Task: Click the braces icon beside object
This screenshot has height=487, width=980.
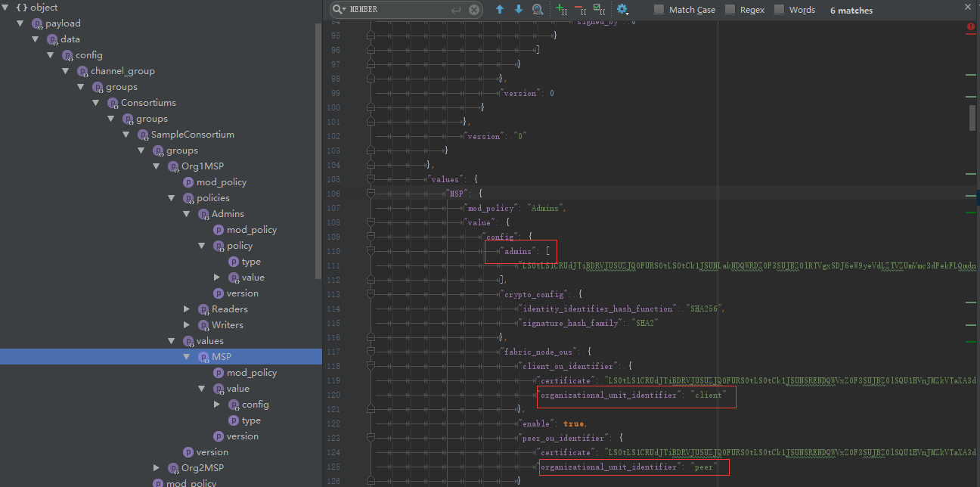Action: tap(21, 8)
